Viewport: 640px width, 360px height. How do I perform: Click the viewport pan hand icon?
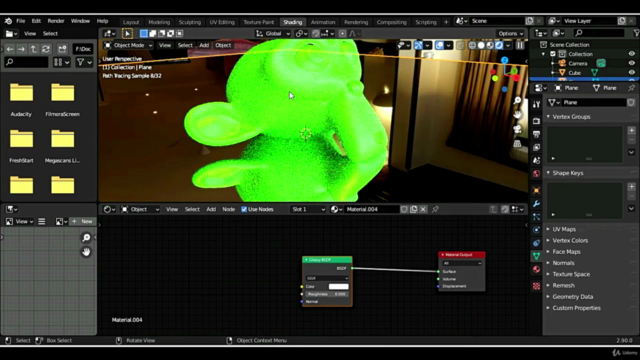point(517,115)
